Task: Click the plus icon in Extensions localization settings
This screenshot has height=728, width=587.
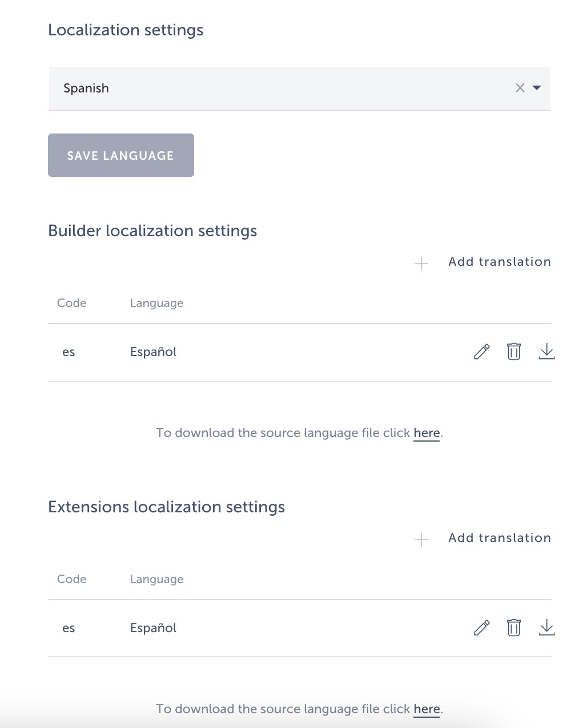Action: point(421,539)
